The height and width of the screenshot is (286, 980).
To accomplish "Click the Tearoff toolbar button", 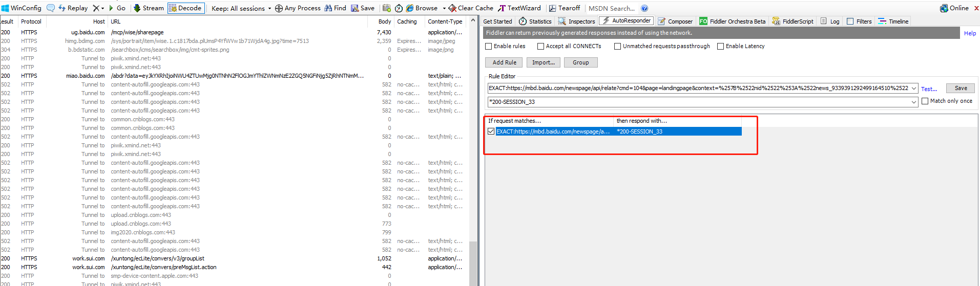I will (565, 8).
